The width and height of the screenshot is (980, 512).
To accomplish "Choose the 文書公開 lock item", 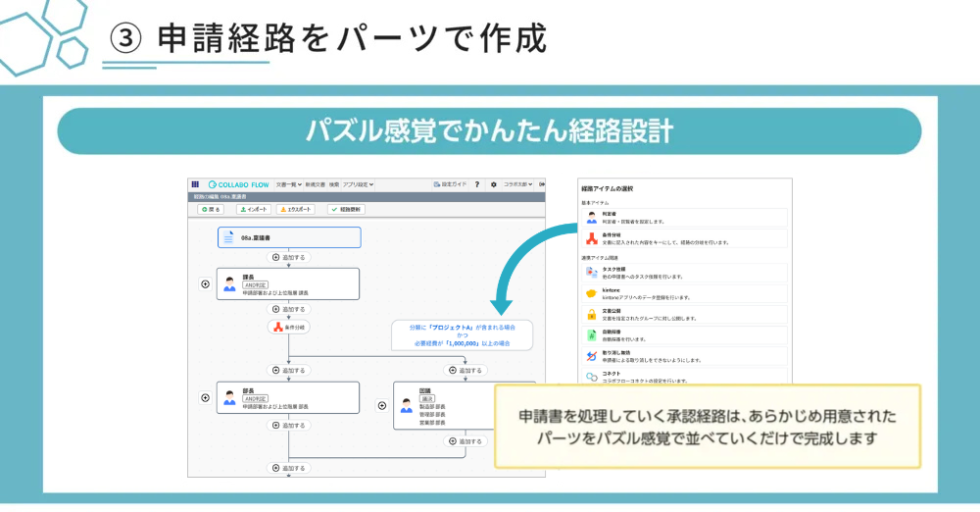I will click(684, 314).
